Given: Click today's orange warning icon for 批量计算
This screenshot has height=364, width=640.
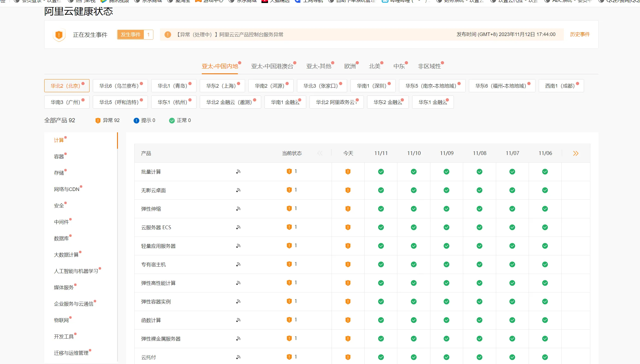Looking at the screenshot, I should click(x=348, y=172).
